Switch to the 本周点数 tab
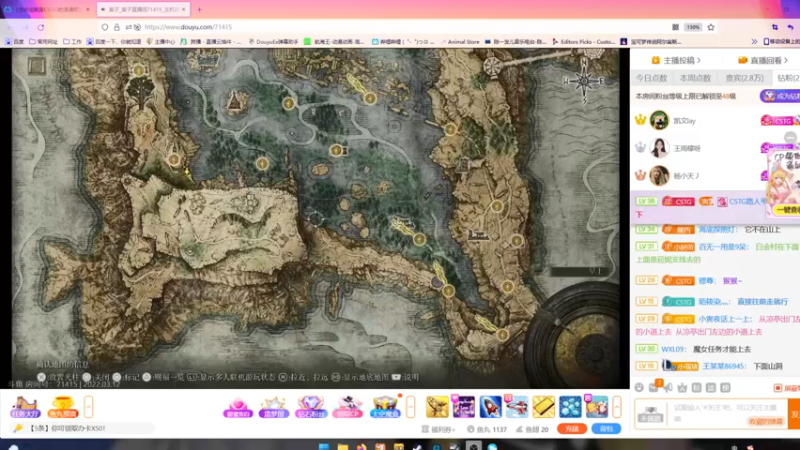 pyautogui.click(x=695, y=78)
